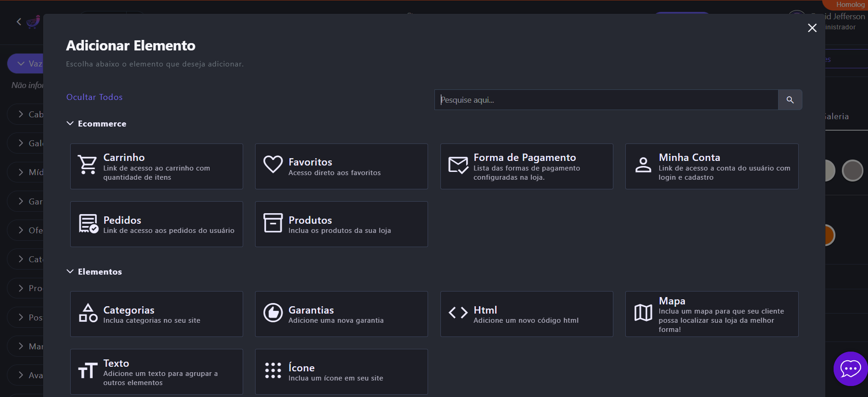Click the Pedidos receipt icon

pyautogui.click(x=88, y=224)
